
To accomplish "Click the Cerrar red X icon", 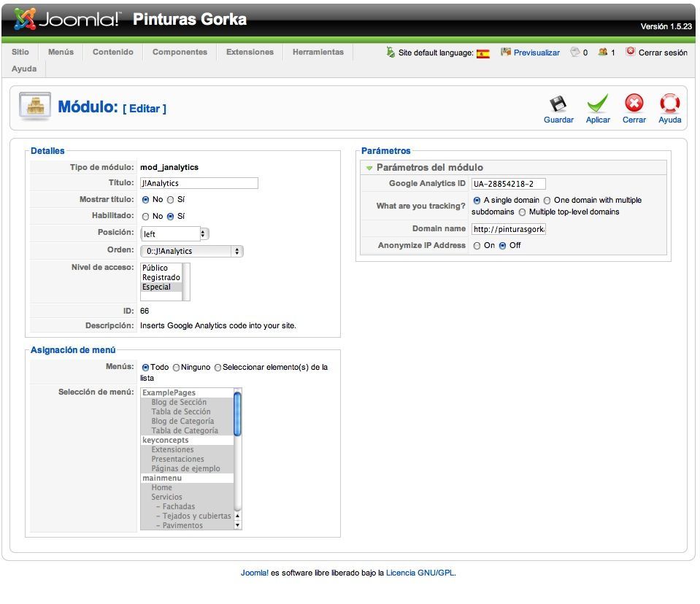I will (x=634, y=103).
